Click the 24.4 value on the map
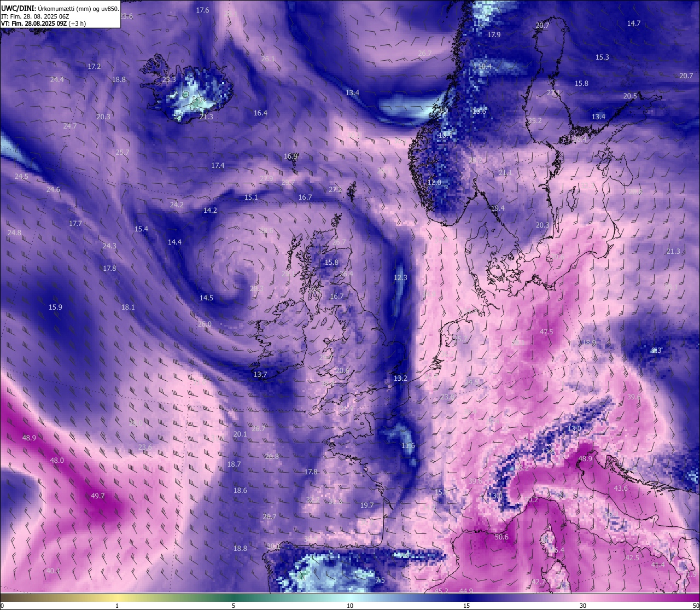The width and height of the screenshot is (700, 610). (x=57, y=80)
